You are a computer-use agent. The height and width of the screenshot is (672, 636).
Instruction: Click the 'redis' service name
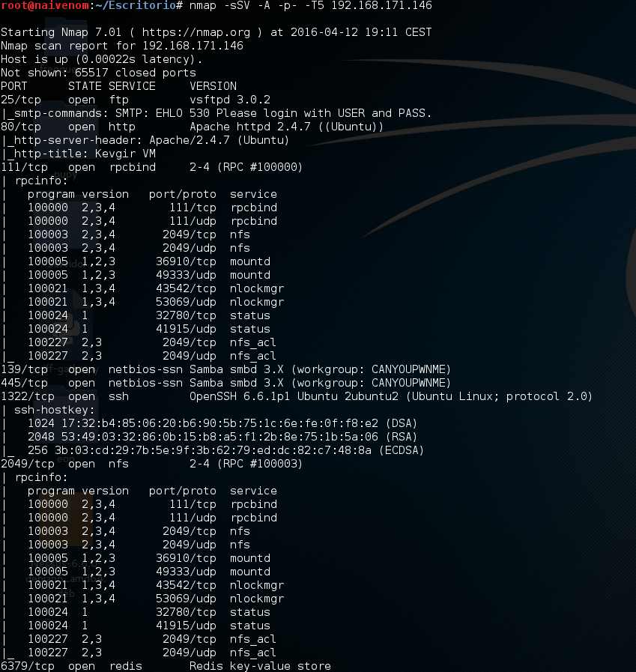click(x=126, y=667)
